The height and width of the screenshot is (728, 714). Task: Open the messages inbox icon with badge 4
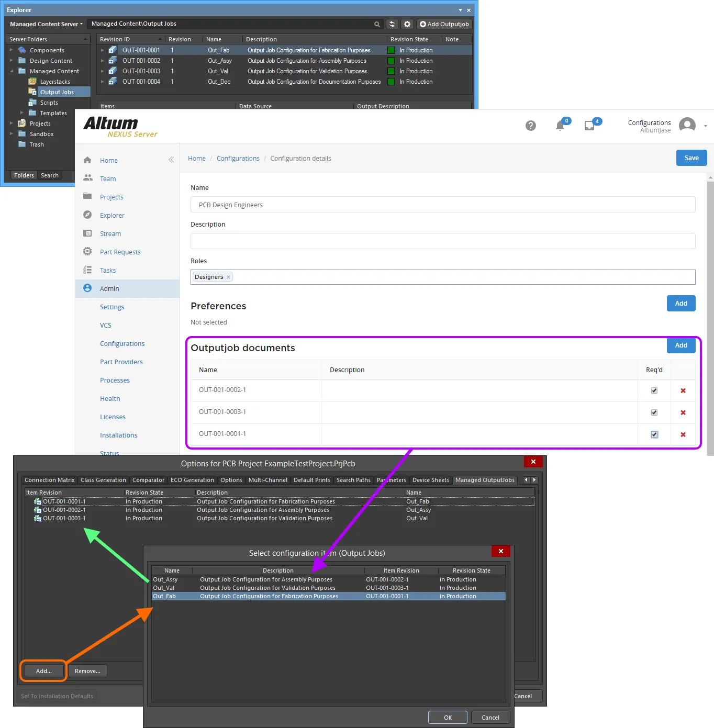(589, 126)
